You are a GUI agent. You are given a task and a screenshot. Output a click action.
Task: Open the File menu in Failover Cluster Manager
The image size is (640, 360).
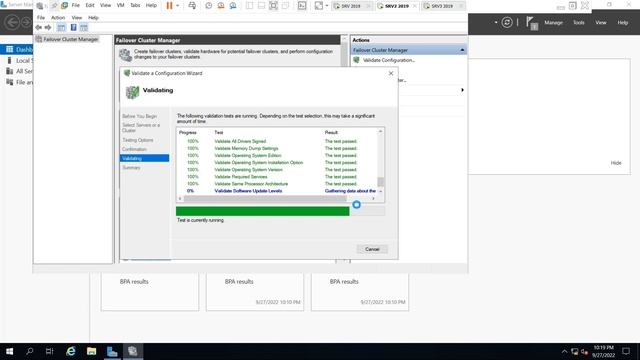pos(41,18)
